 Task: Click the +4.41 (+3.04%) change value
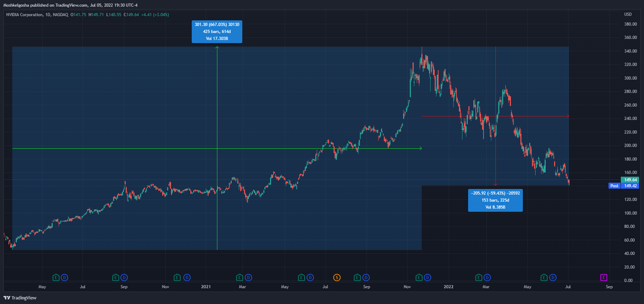[155, 15]
